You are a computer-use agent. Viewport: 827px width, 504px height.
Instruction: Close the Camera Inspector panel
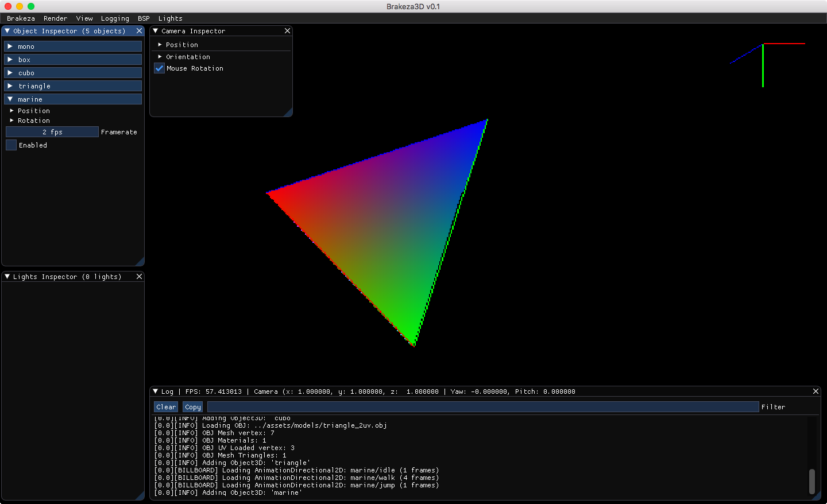pos(287,31)
